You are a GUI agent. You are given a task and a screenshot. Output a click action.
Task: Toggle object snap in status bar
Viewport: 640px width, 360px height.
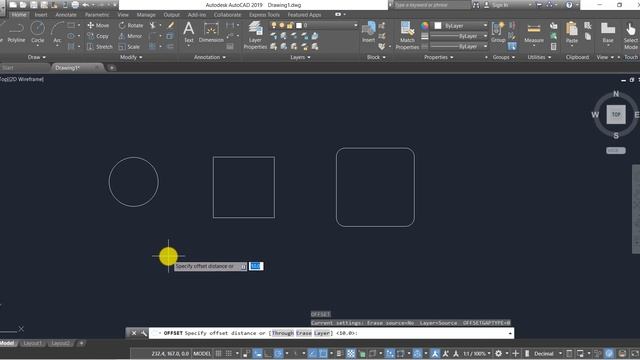(x=323, y=353)
